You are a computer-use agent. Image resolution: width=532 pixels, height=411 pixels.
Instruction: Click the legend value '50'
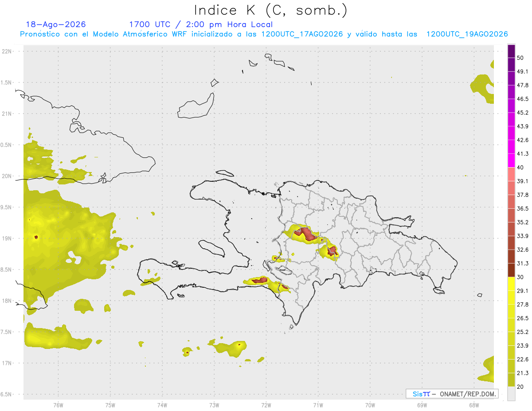pyautogui.click(x=520, y=58)
